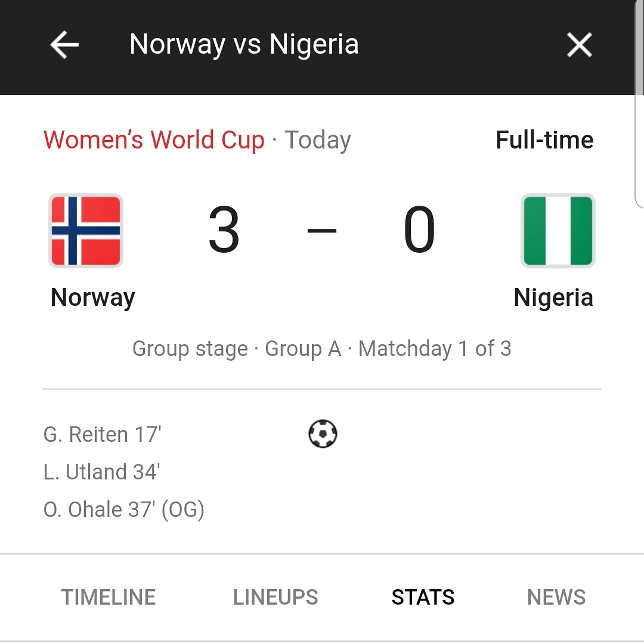Select the STATS tab
The image size is (644, 644).
click(x=423, y=597)
